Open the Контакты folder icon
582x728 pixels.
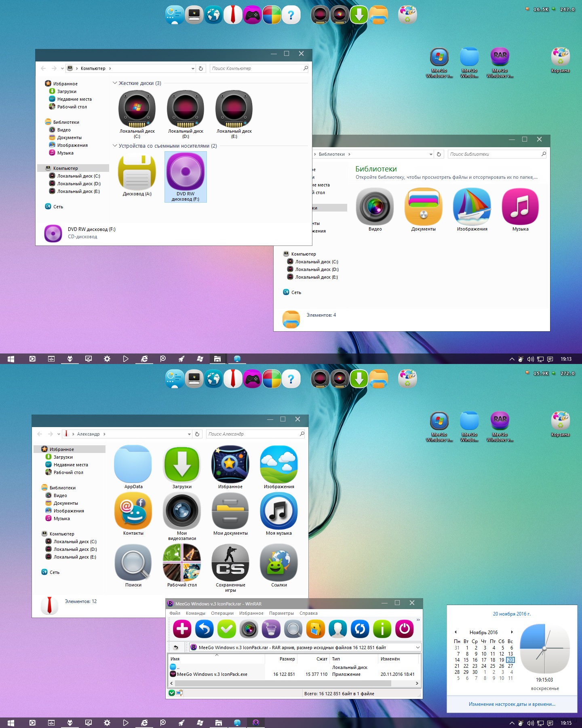(x=133, y=514)
